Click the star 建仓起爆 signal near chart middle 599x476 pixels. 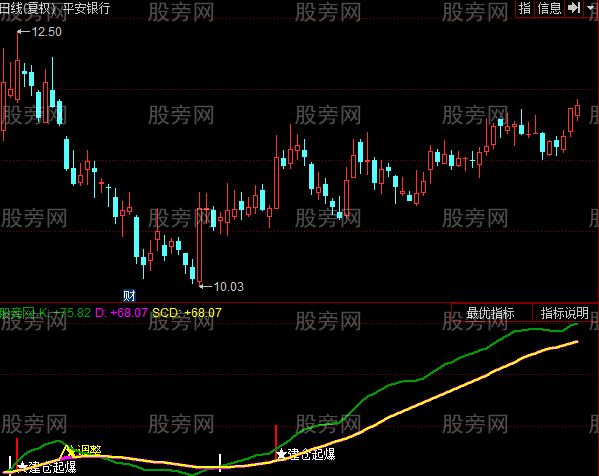tap(305, 454)
